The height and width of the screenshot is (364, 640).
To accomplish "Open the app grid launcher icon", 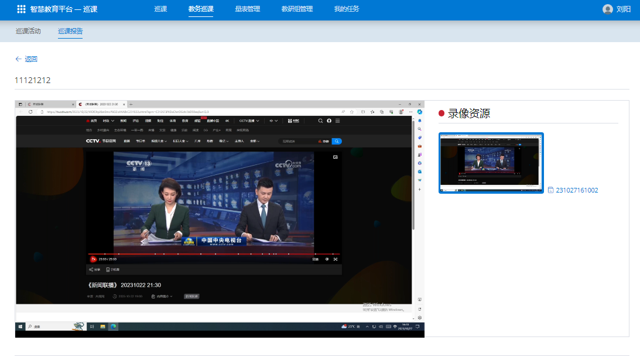I will pyautogui.click(x=21, y=9).
